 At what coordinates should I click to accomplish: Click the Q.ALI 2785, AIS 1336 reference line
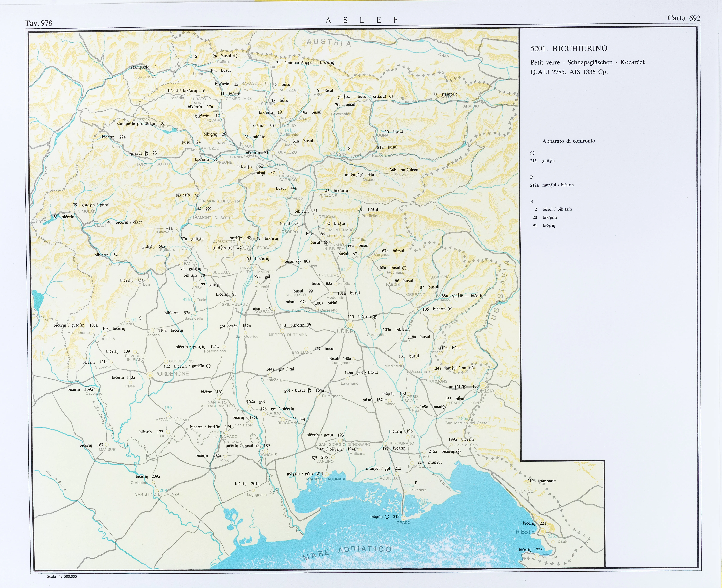[569, 72]
